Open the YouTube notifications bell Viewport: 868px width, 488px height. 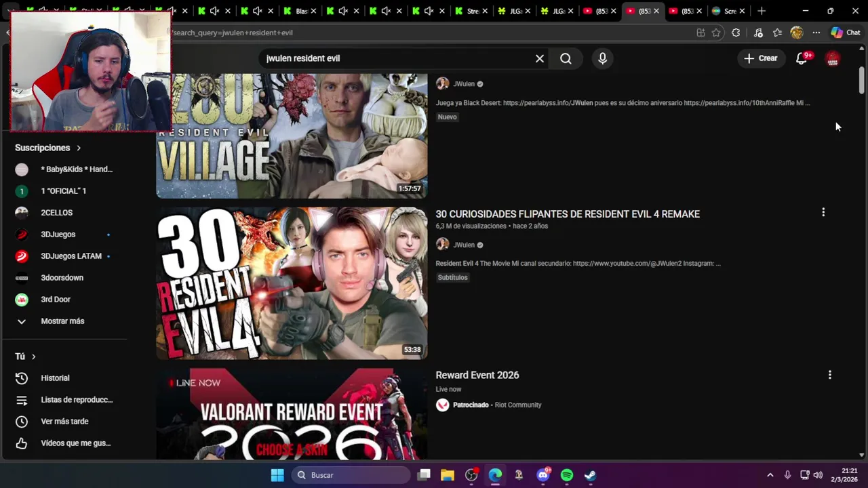[802, 58]
